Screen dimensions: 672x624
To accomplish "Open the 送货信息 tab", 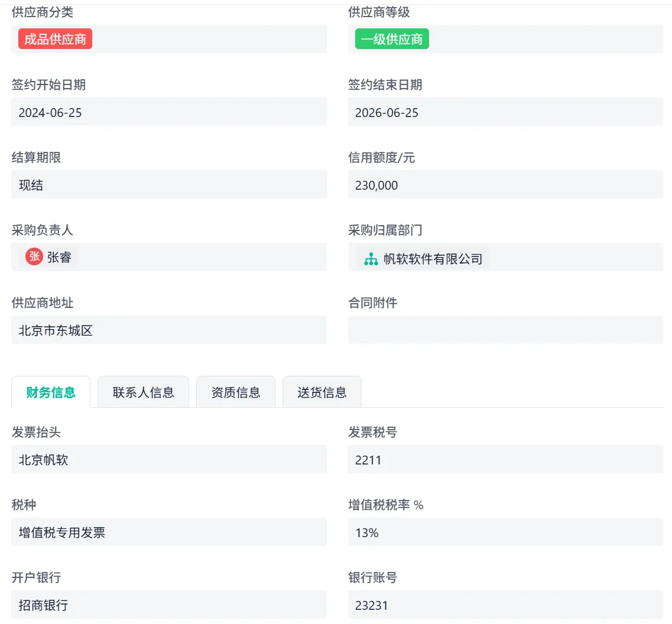I will tap(322, 392).
